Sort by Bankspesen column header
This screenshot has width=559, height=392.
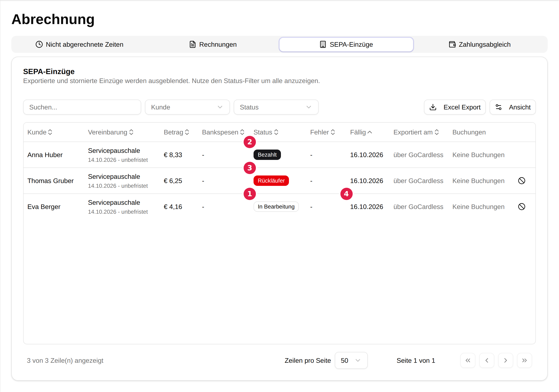(x=223, y=132)
